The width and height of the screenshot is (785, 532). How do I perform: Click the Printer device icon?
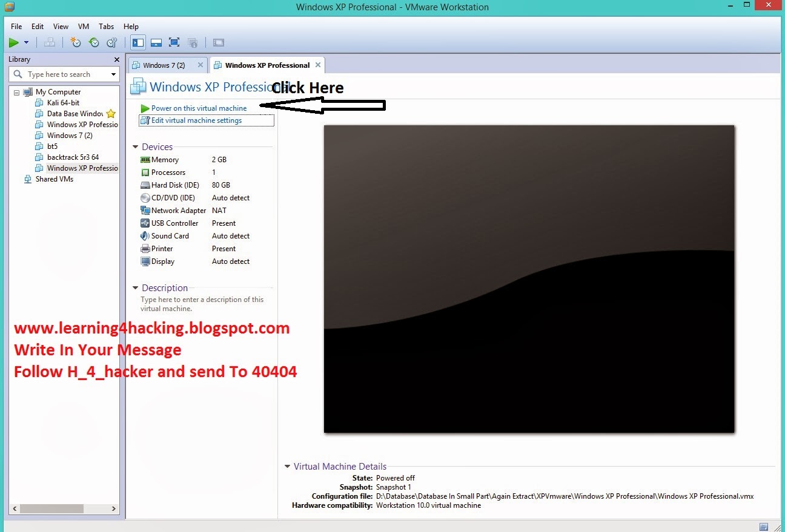coord(145,249)
